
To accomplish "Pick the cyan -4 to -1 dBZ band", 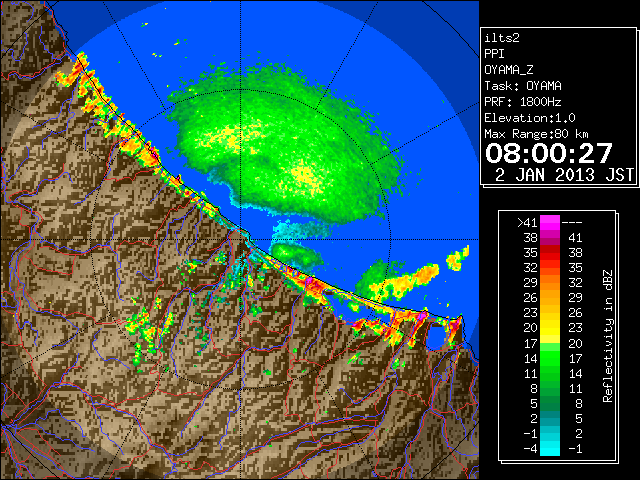I will pyautogui.click(x=550, y=449).
